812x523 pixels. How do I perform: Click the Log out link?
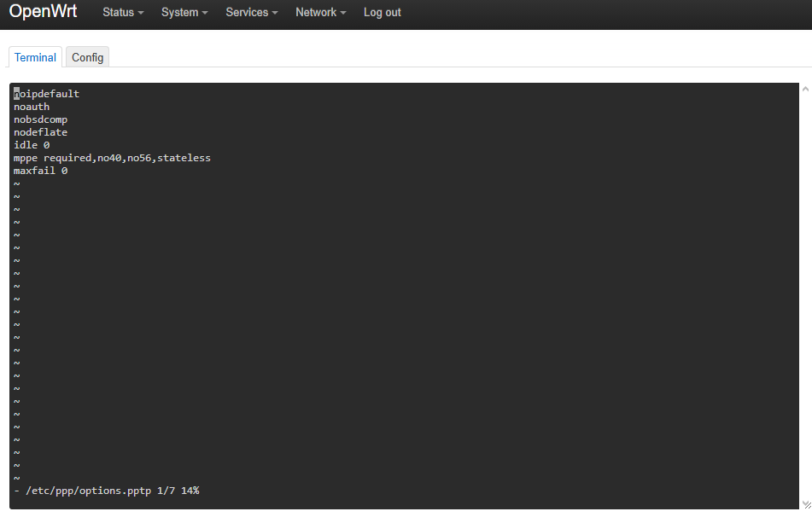383,13
